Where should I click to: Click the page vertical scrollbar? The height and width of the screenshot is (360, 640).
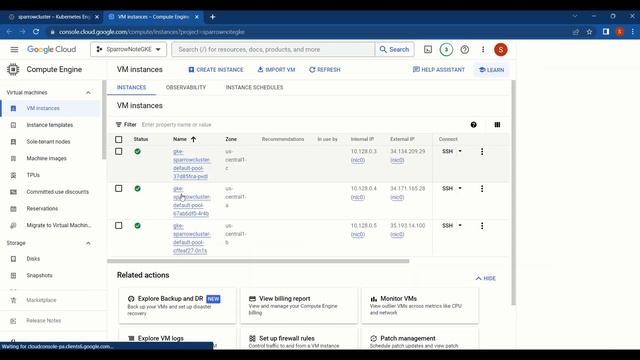tap(513, 193)
